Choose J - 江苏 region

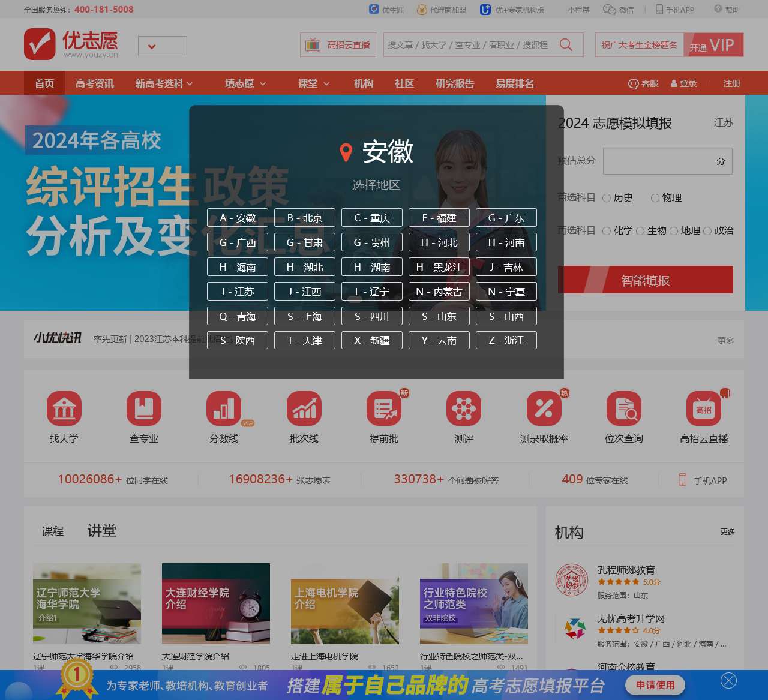pyautogui.click(x=238, y=292)
